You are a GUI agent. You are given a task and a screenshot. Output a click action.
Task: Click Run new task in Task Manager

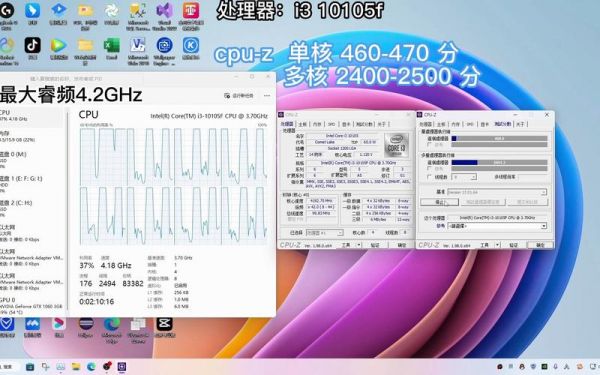[239, 95]
